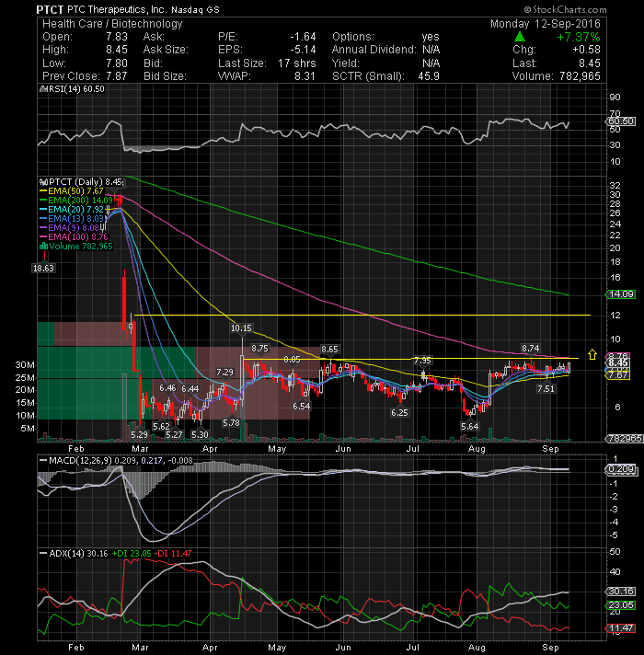644x655 pixels.
Task: Click the 7.51 price callout
Action: pyautogui.click(x=546, y=389)
